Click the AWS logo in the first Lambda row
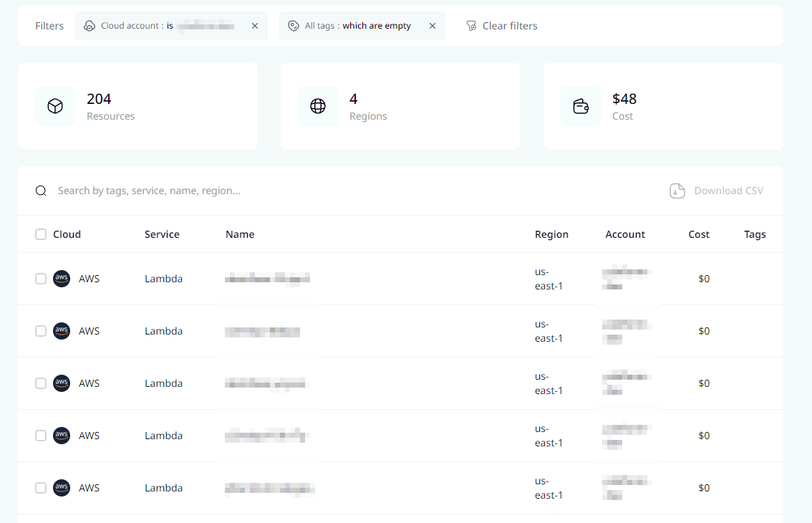Image resolution: width=812 pixels, height=523 pixels. point(62,279)
